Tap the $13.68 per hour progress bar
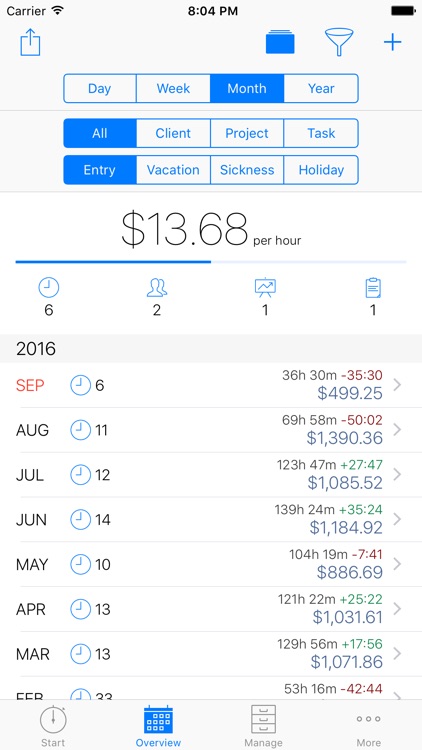The image size is (422, 750). [x=211, y=262]
